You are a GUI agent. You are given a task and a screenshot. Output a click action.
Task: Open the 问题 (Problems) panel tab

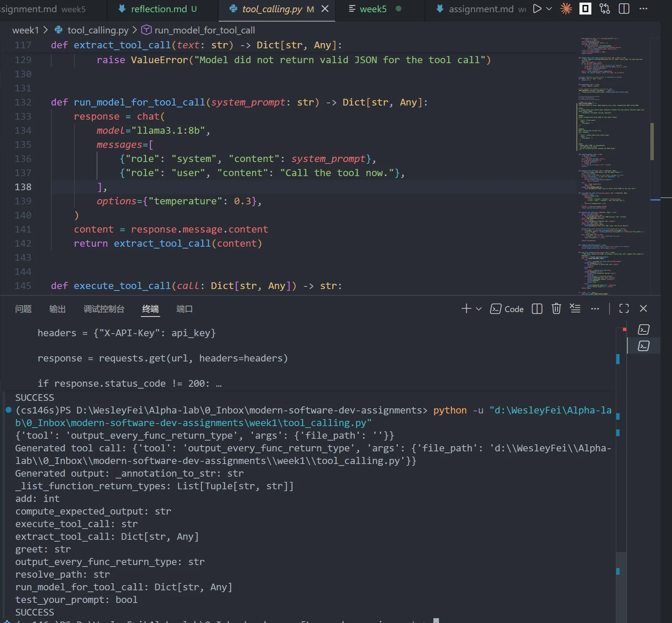23,309
